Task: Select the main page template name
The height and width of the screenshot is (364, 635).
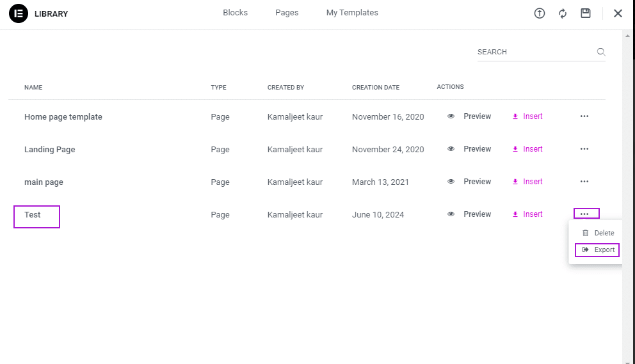Action: click(44, 182)
